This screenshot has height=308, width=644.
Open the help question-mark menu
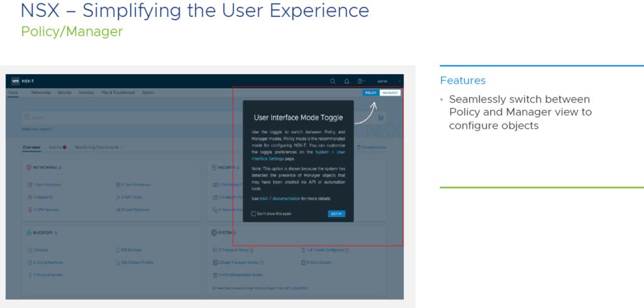click(360, 81)
